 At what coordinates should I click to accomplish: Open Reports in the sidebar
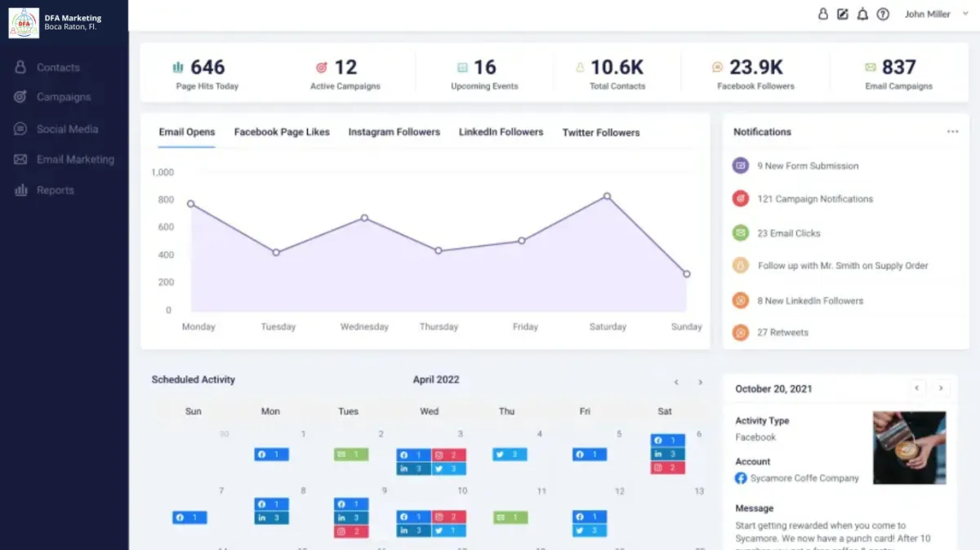pos(44,190)
